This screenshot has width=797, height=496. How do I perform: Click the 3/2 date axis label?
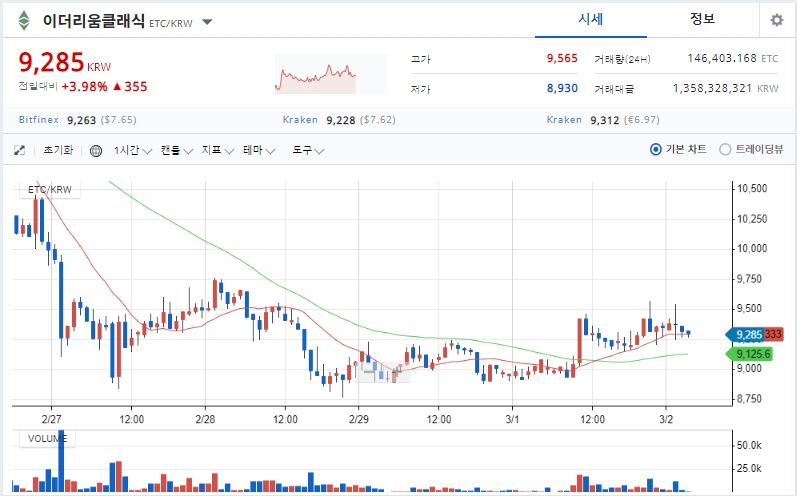[666, 419]
